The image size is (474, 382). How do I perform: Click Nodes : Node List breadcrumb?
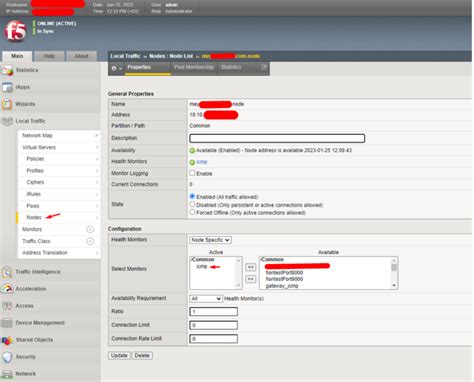(x=171, y=56)
